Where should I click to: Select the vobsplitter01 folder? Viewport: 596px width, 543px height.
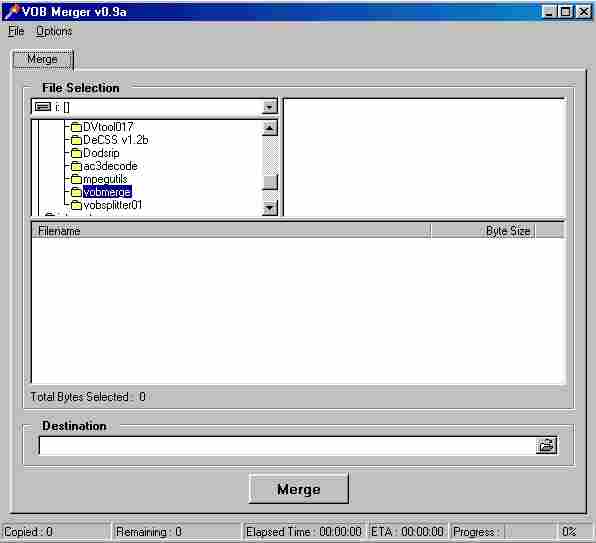(113, 205)
